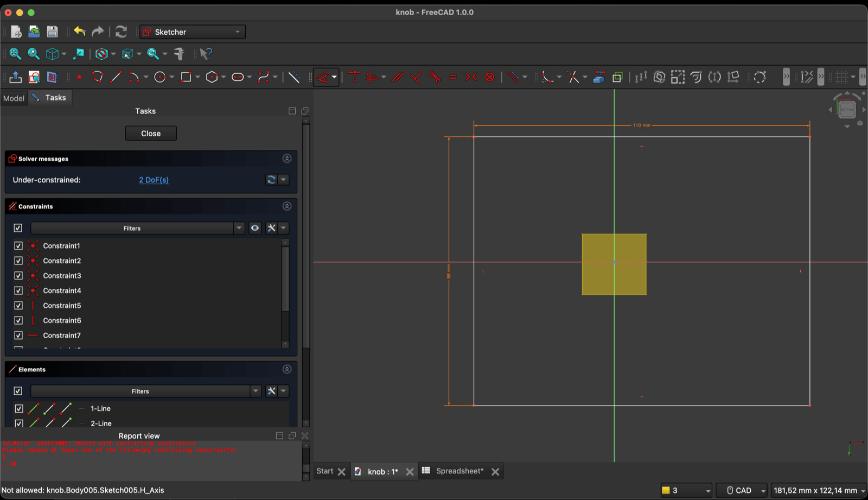The width and height of the screenshot is (868, 500).
Task: Open the dimension units dropdown in status bar
Action: pyautogui.click(x=819, y=490)
